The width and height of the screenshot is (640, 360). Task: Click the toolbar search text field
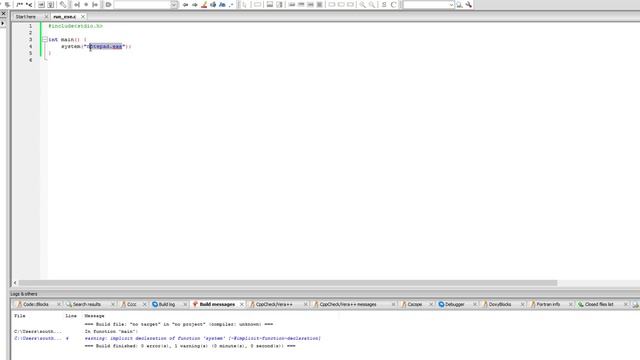pos(426,4)
